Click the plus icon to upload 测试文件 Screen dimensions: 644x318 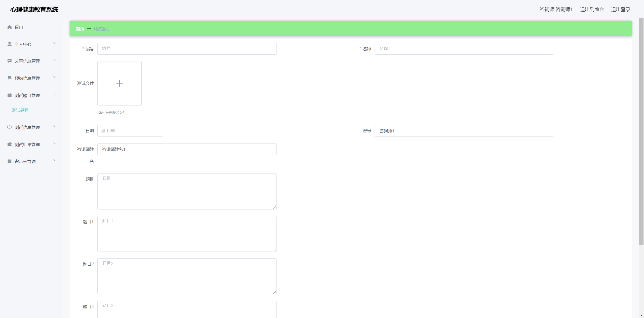pos(119,83)
